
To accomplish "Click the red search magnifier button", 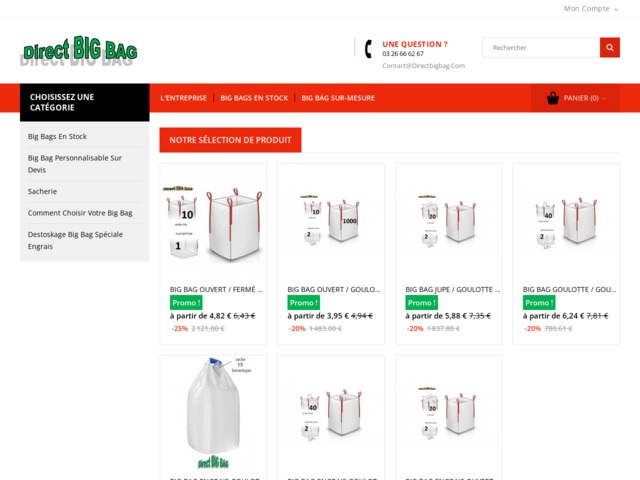I will point(609,47).
